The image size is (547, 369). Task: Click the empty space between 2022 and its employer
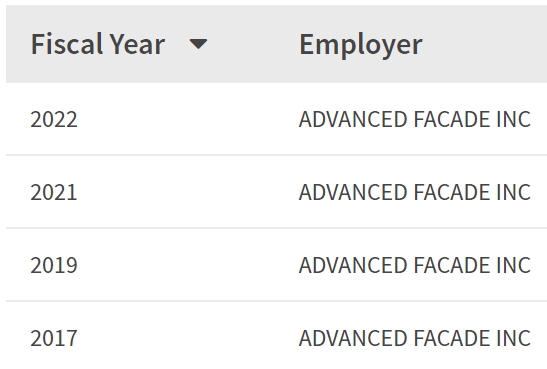[x=188, y=119]
